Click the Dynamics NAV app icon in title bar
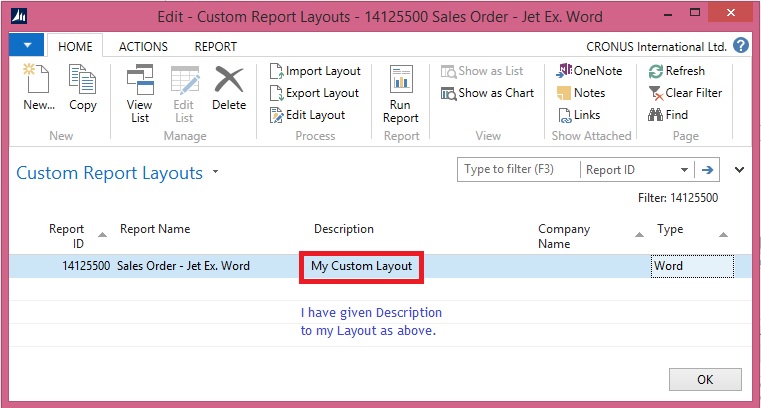The height and width of the screenshot is (408, 761). point(19,16)
